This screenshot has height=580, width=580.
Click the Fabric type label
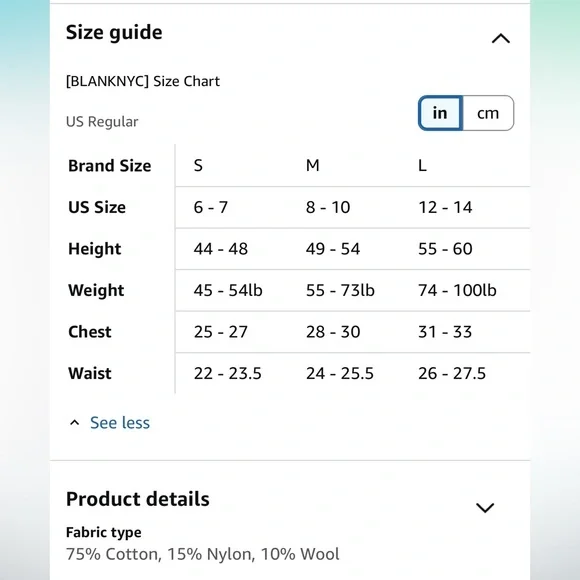104,532
